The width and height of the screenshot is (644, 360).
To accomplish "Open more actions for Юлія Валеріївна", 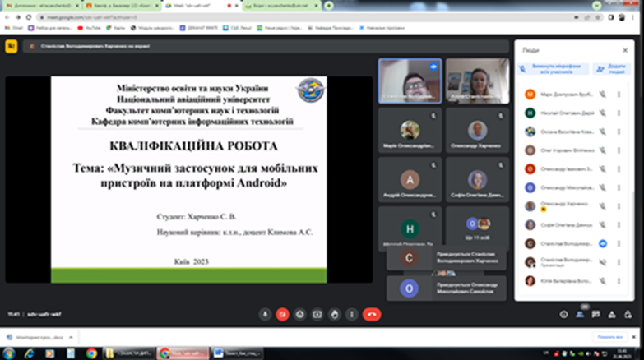I will coord(619,281).
